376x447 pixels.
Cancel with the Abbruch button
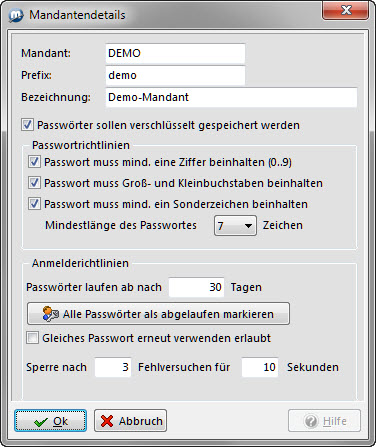coord(131,421)
